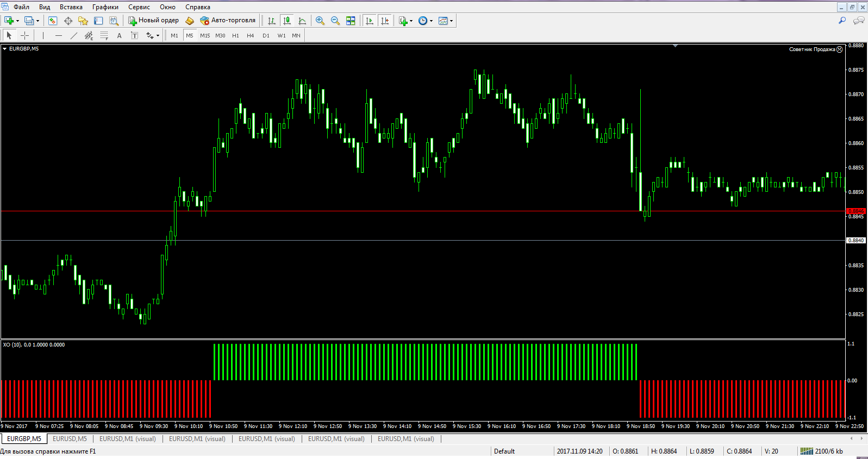Image resolution: width=868 pixels, height=459 pixels.
Task: Expand the arrows objects dropdown
Action: (x=158, y=36)
